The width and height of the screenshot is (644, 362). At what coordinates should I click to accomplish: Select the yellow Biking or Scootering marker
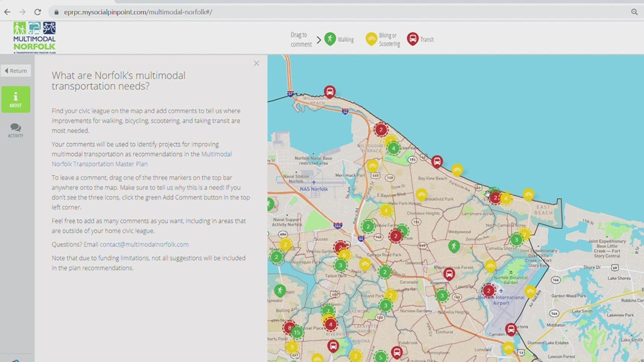coord(372,39)
